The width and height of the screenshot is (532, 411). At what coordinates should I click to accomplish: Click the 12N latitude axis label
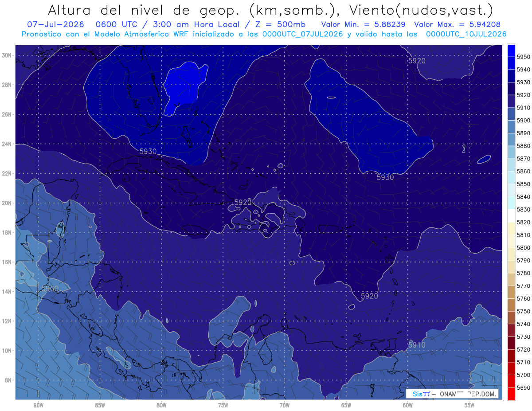click(x=7, y=321)
